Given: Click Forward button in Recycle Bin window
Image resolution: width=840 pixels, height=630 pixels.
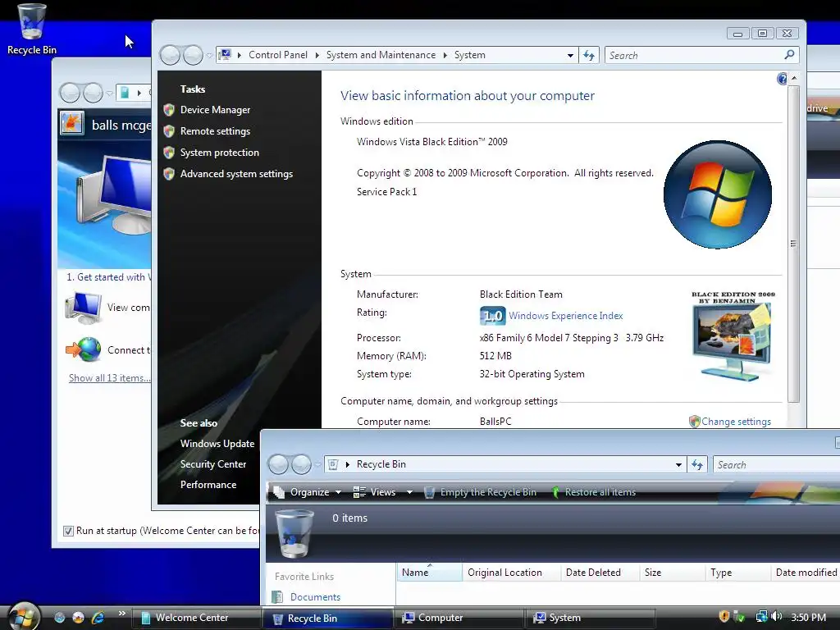Looking at the screenshot, I should coord(301,464).
